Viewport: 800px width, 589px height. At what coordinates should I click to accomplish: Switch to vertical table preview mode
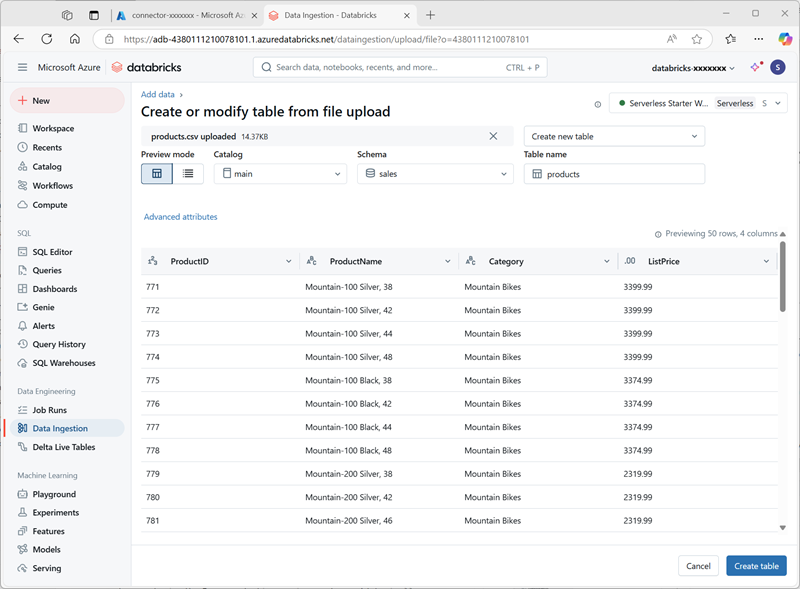157,174
